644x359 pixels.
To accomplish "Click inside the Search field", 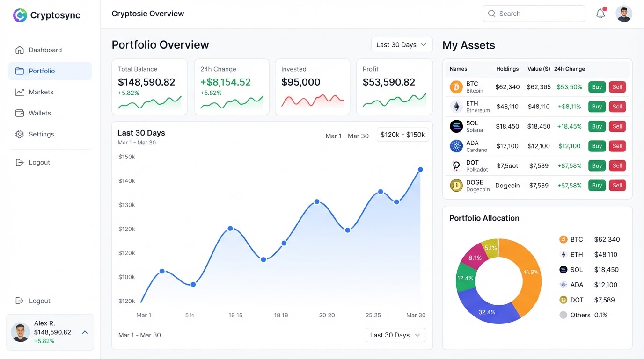I will point(534,14).
